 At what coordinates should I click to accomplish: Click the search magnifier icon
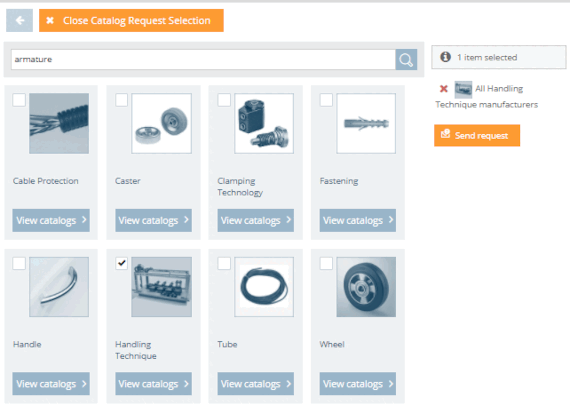(x=406, y=60)
